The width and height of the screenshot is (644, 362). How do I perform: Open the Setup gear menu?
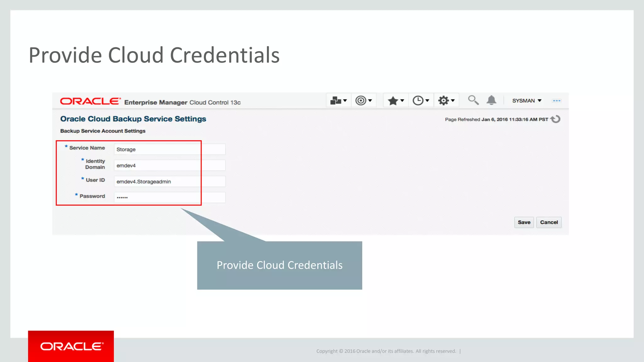(447, 101)
